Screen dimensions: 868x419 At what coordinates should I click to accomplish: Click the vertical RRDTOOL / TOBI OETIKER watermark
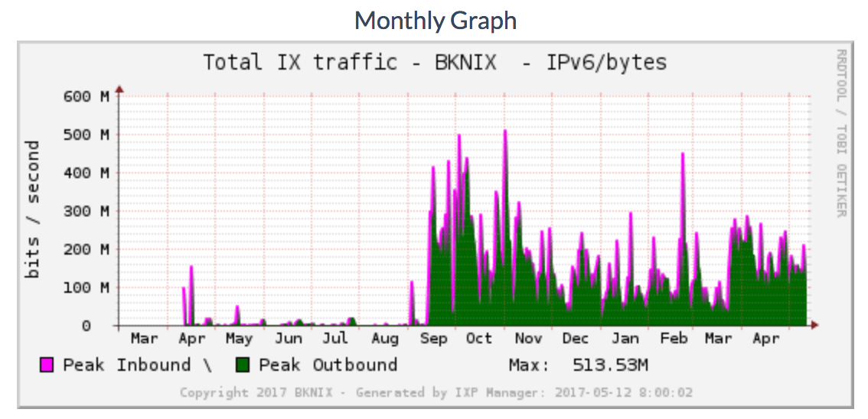tap(840, 134)
